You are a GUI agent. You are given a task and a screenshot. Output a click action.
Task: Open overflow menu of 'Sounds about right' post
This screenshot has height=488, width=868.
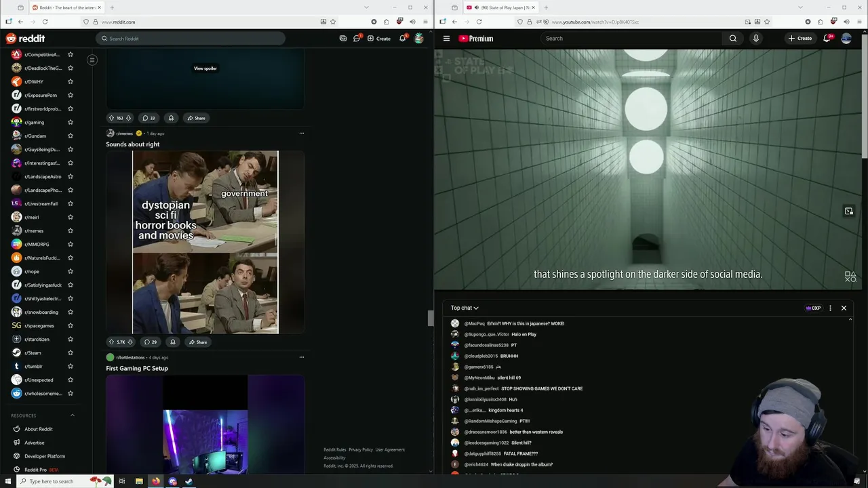302,133
